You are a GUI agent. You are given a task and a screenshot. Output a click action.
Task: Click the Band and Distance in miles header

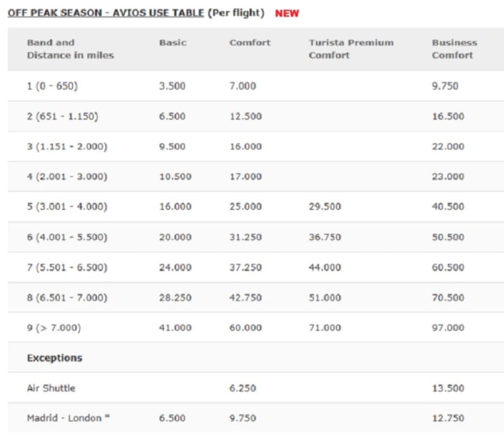(x=70, y=49)
